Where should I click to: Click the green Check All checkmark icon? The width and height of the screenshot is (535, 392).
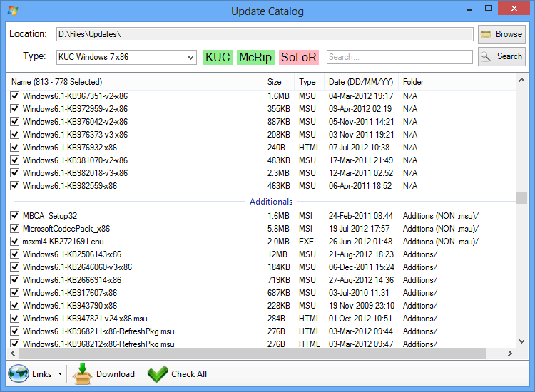[x=158, y=374]
